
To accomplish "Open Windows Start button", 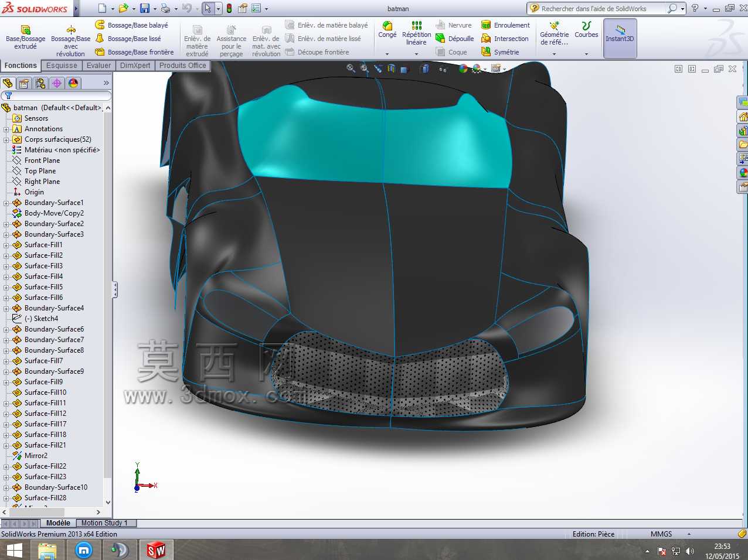I will point(14,550).
